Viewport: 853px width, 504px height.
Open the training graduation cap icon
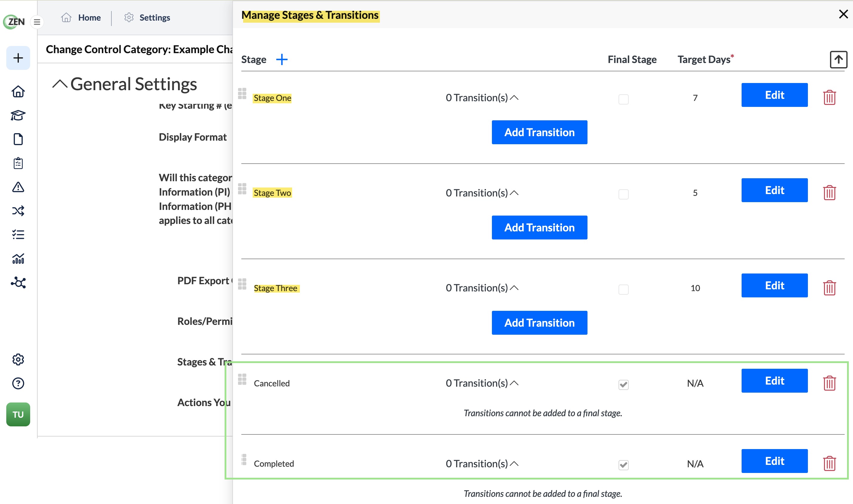tap(18, 116)
